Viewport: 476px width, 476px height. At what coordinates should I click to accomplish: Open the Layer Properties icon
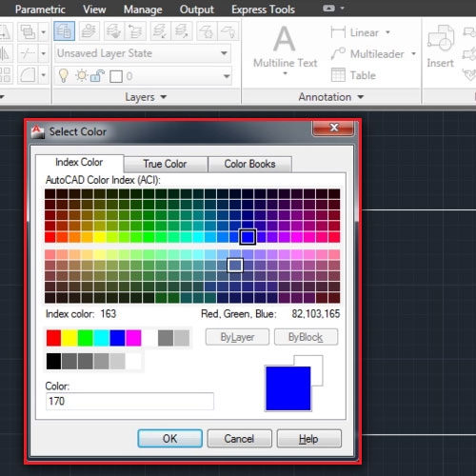(64, 31)
